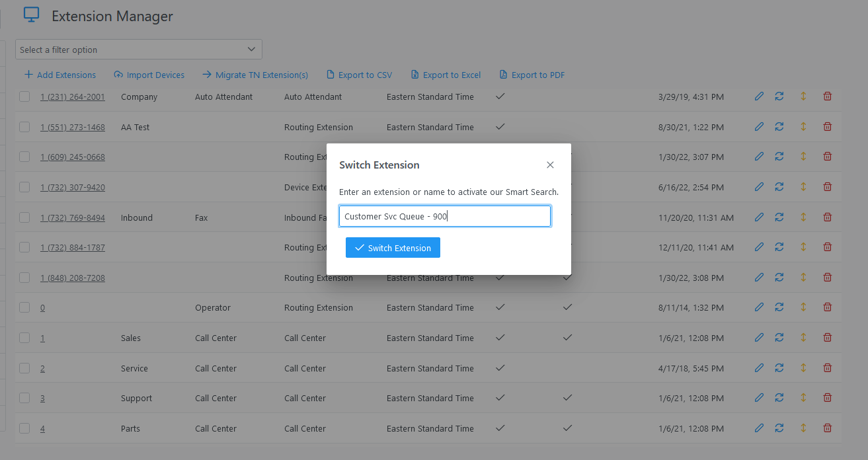This screenshot has height=460, width=868.
Task: Sync extension 1 (732) 307-9420 icon
Action: pos(779,187)
